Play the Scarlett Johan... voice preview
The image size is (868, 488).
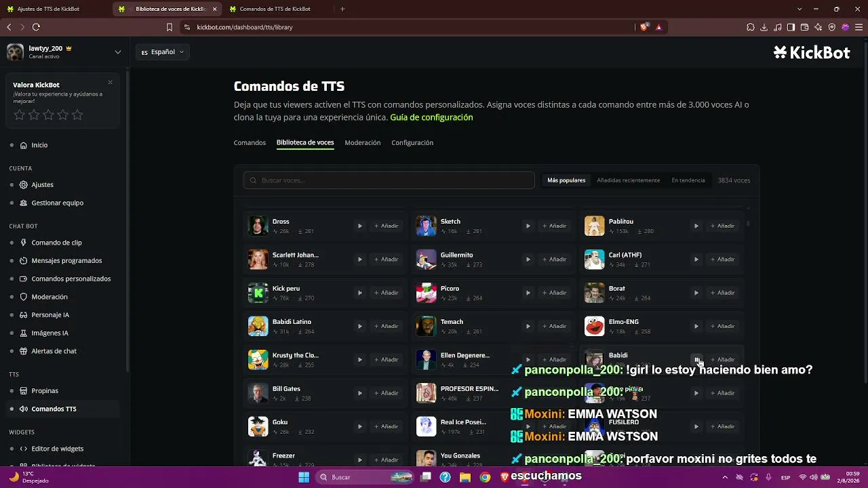[x=360, y=259]
